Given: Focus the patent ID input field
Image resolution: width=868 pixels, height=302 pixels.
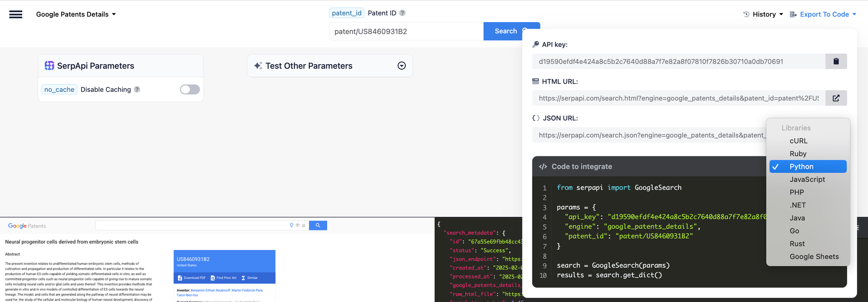Looking at the screenshot, I should 406,31.
